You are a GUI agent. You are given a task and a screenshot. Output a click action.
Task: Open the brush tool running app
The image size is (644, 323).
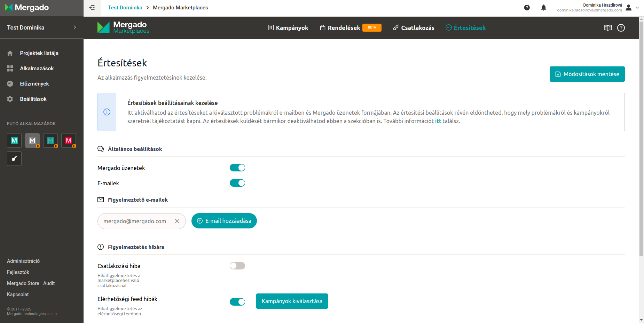click(14, 159)
